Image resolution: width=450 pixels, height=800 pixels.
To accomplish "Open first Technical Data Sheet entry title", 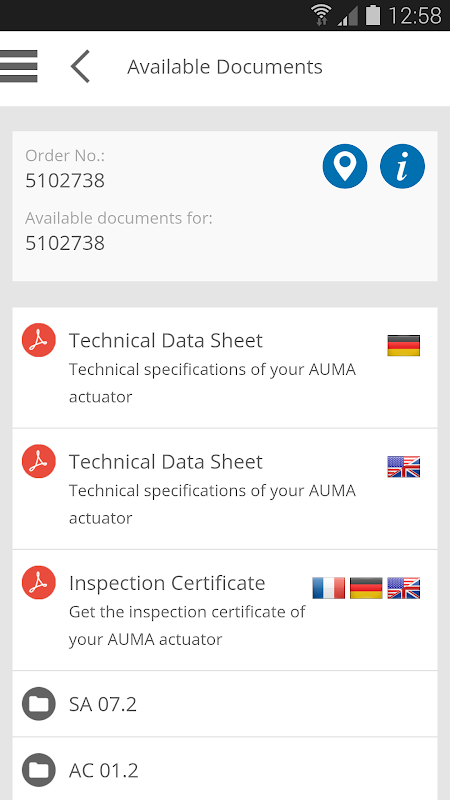I will (x=166, y=340).
